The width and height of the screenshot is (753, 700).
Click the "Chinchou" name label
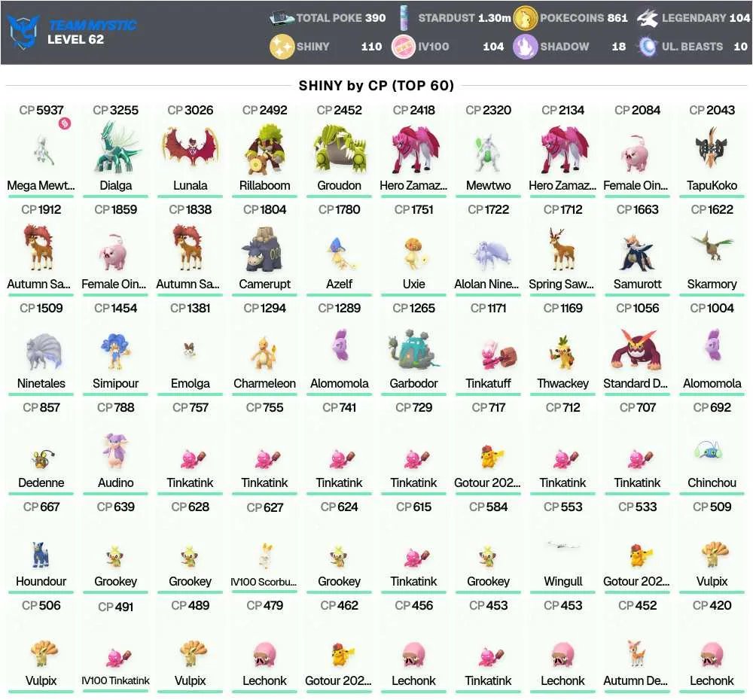[712, 482]
